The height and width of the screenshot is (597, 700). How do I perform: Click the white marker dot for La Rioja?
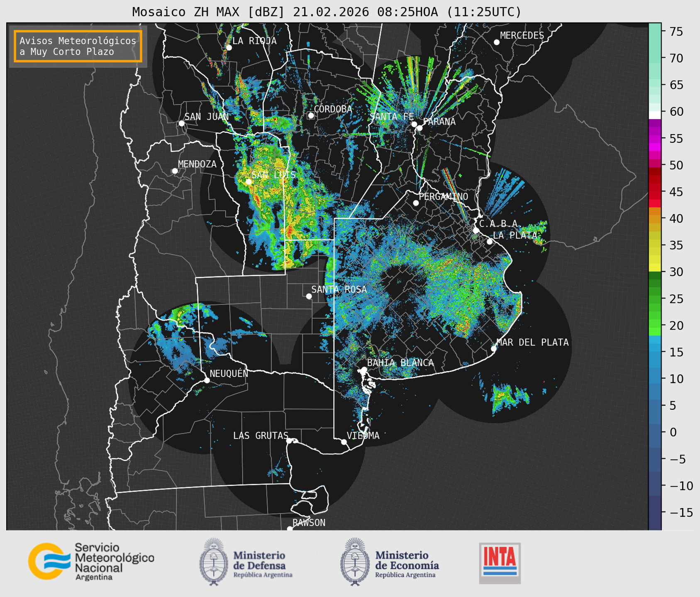click(229, 48)
